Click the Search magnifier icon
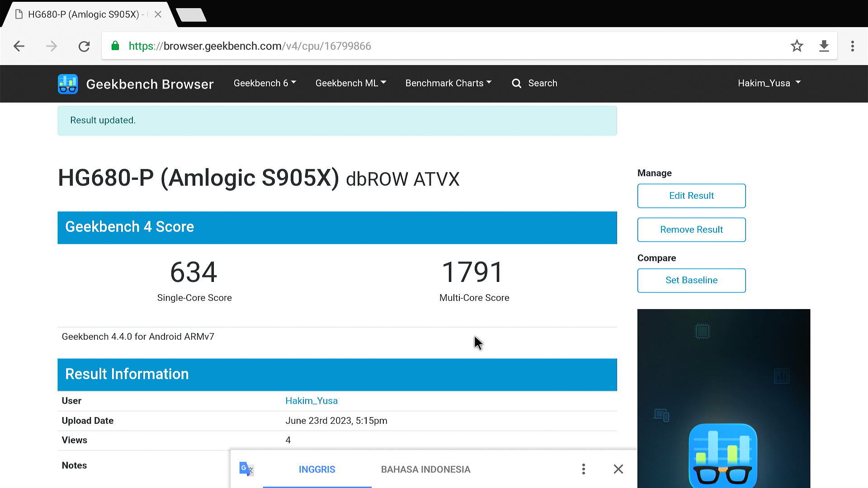 [516, 83]
